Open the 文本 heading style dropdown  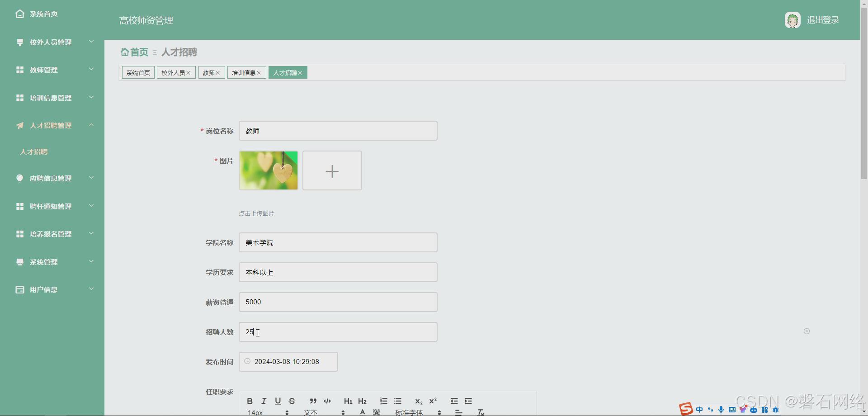(324, 412)
